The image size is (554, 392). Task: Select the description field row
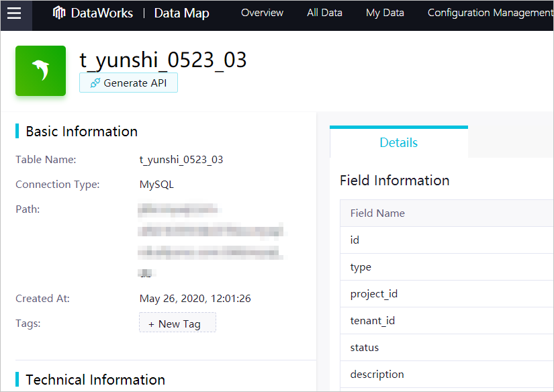pos(447,375)
